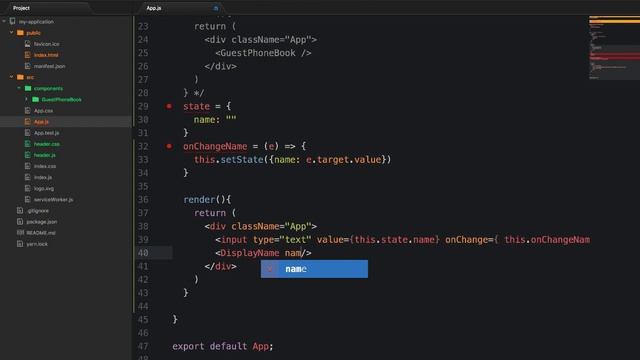Select the App.js editor tab

[154, 8]
